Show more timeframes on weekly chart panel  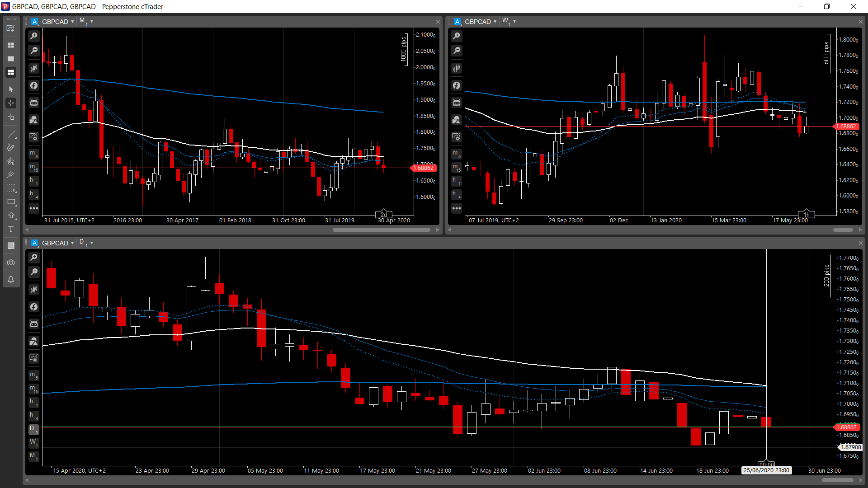click(x=457, y=208)
